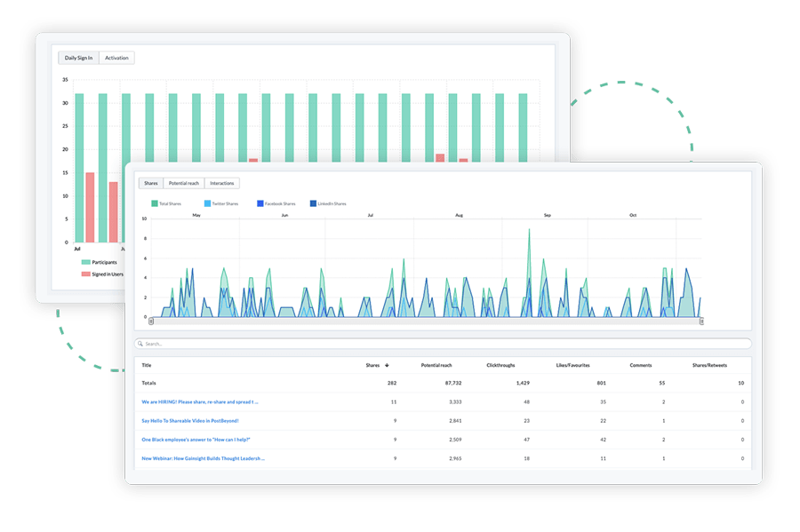Open 'Say Hello To Shareable Video in PostBeyond!' link
This screenshot has width=800, height=532.
[190, 421]
